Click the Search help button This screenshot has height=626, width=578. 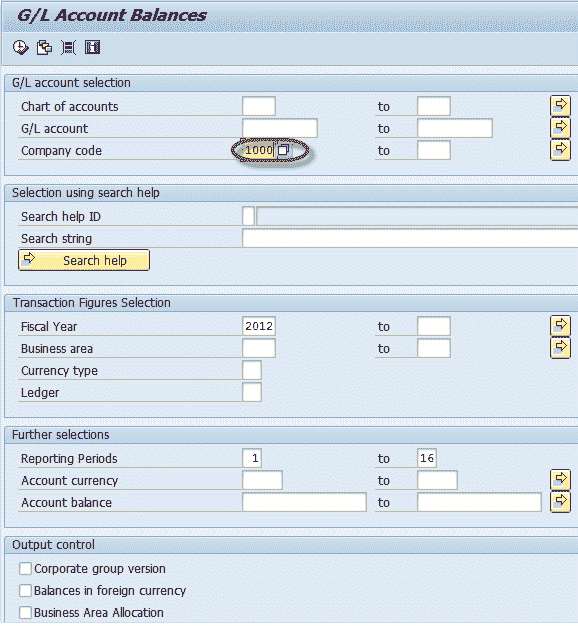click(x=84, y=260)
